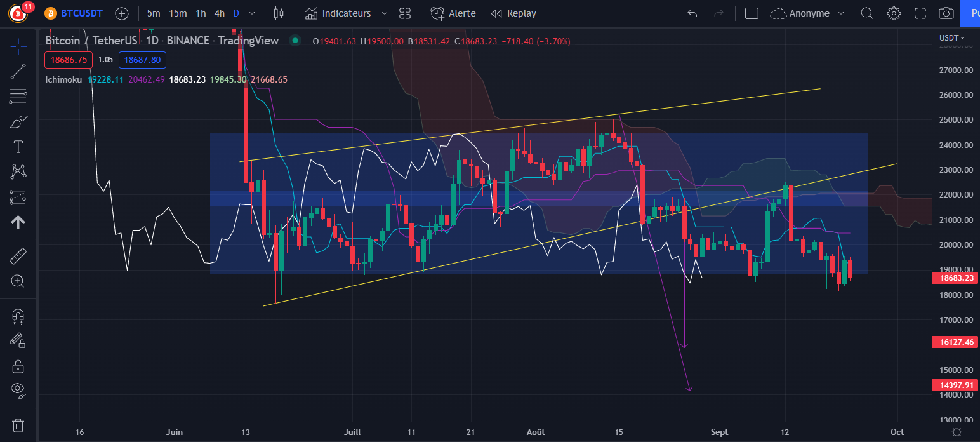Take a chart snapshot with the camera
Image resolution: width=980 pixels, height=442 pixels.
click(946, 13)
